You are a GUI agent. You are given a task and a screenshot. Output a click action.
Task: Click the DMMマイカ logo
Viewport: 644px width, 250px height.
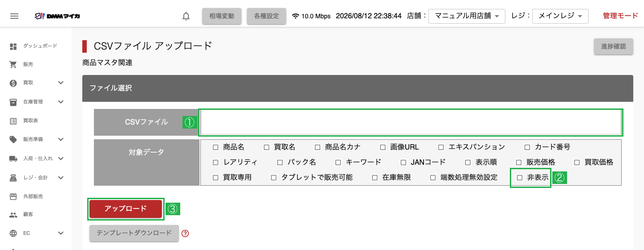pyautogui.click(x=57, y=16)
